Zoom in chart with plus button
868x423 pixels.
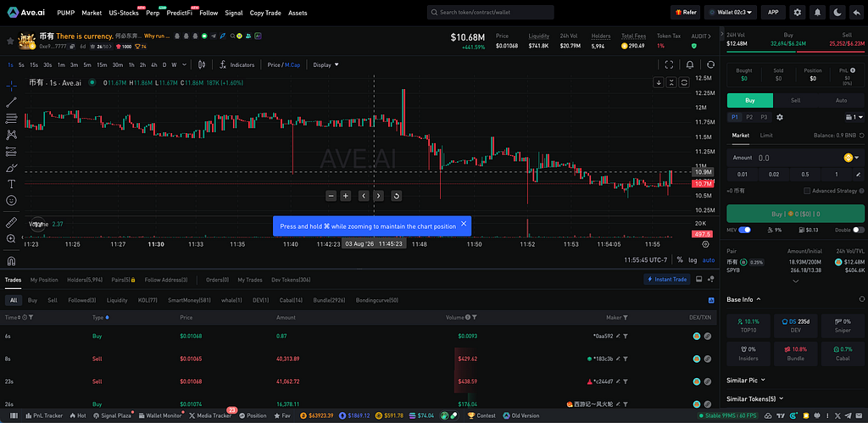click(x=346, y=196)
